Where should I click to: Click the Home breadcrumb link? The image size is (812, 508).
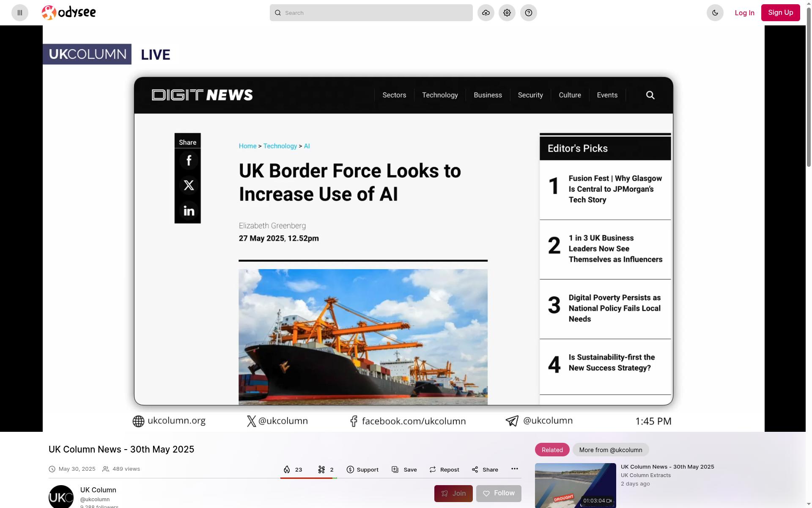[247, 146]
